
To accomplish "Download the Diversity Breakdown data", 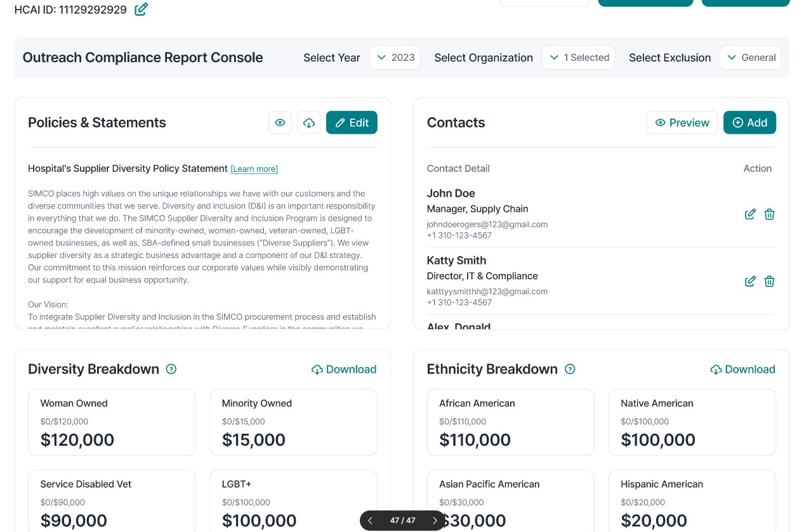I will pyautogui.click(x=343, y=369).
